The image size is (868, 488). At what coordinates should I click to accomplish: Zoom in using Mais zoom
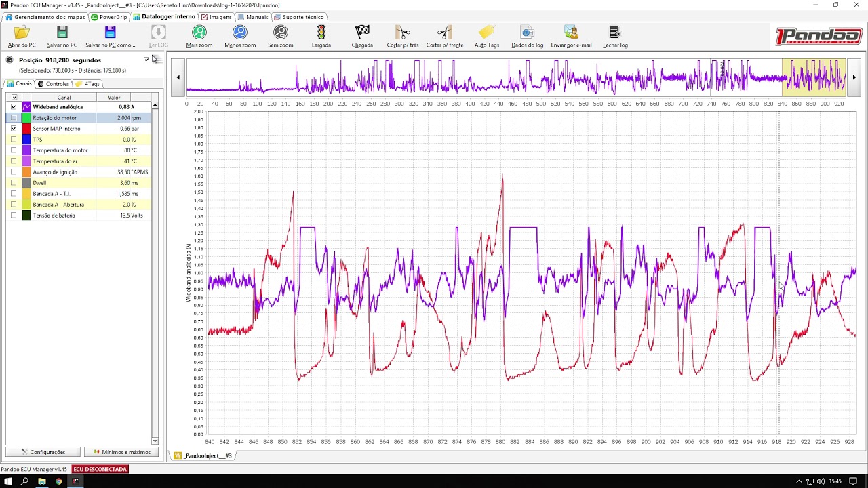(199, 37)
